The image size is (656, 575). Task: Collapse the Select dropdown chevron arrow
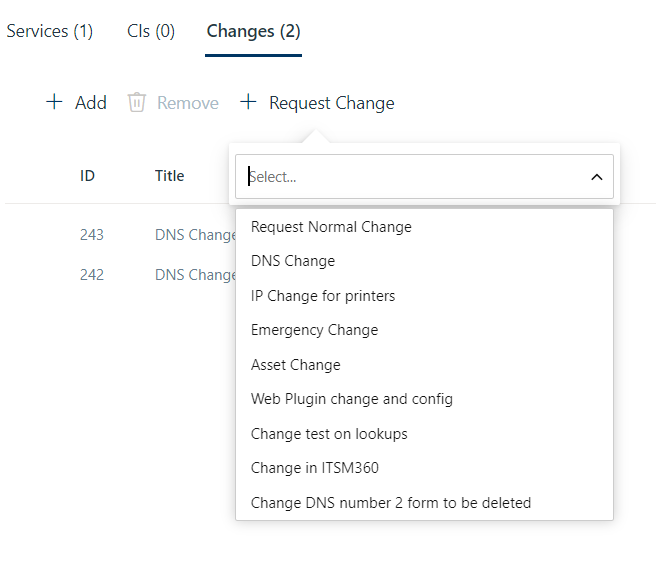tap(597, 177)
